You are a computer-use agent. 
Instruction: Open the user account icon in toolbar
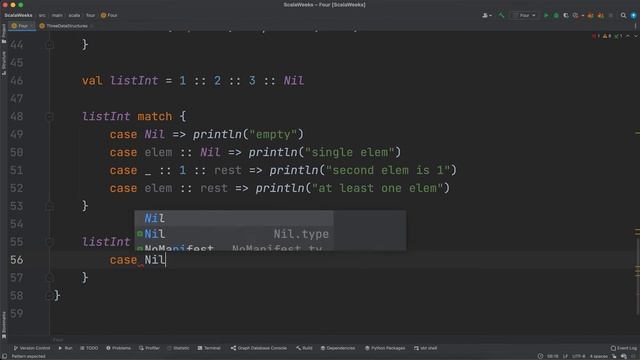487,16
